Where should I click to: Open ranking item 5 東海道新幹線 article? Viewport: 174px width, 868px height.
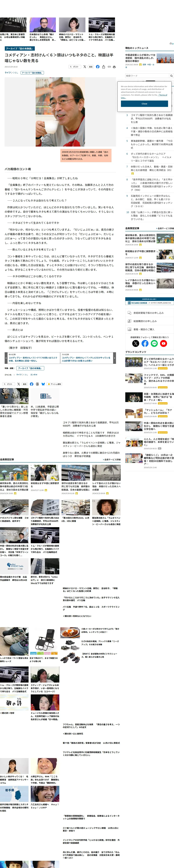pyautogui.click(x=152, y=144)
